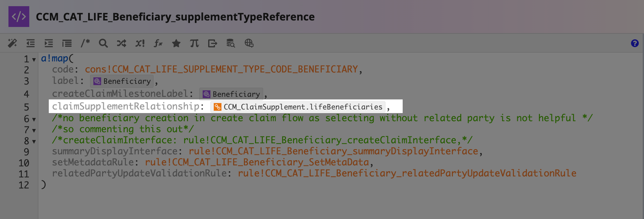Screen dimensions: 644x219
Task: Open the fx functions icon
Action: (x=158, y=43)
